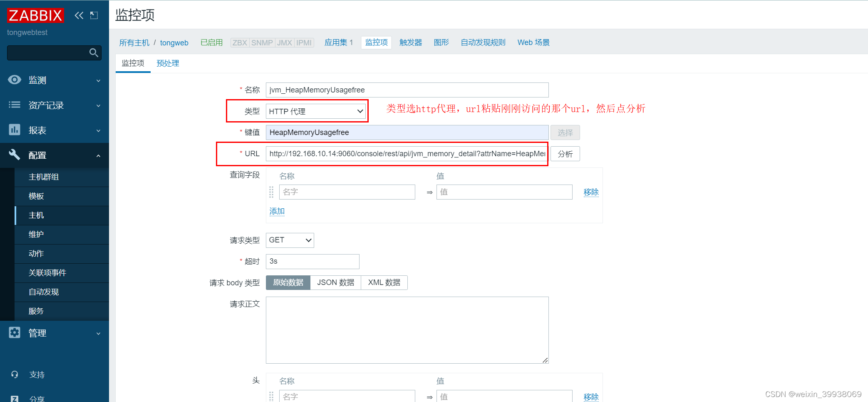Image resolution: width=868 pixels, height=402 pixels.
Task: Click the ZBX availability badge
Action: coord(240,43)
